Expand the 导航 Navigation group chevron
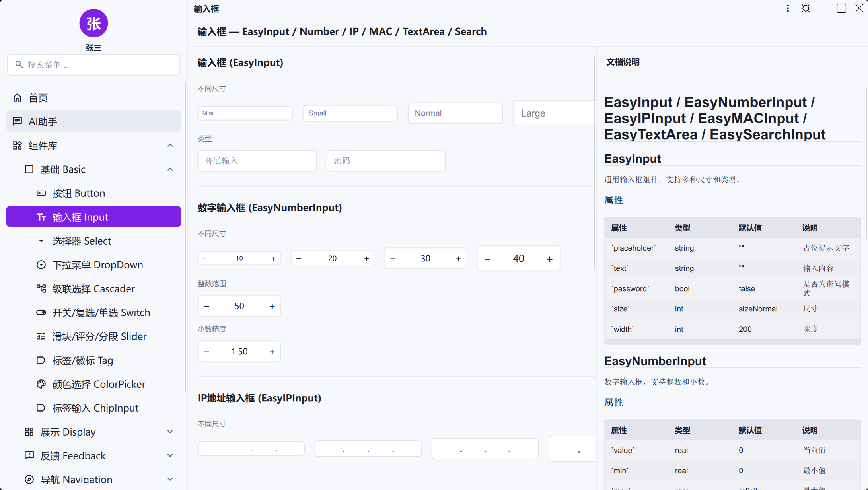 [x=170, y=480]
